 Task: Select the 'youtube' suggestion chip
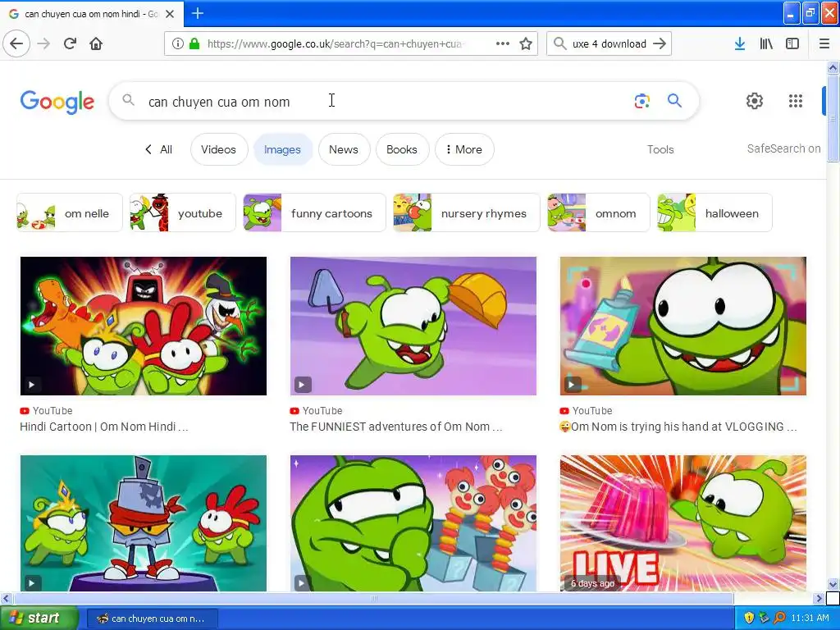(183, 212)
